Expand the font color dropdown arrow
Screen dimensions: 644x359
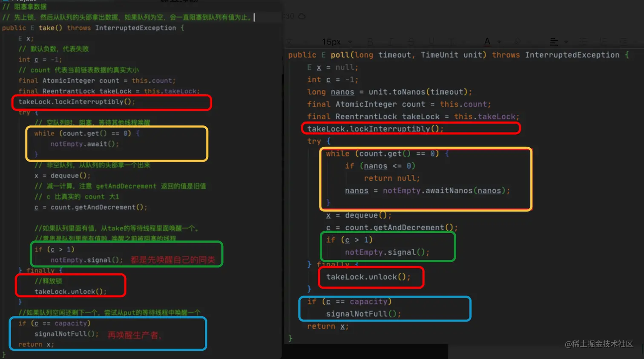499,42
